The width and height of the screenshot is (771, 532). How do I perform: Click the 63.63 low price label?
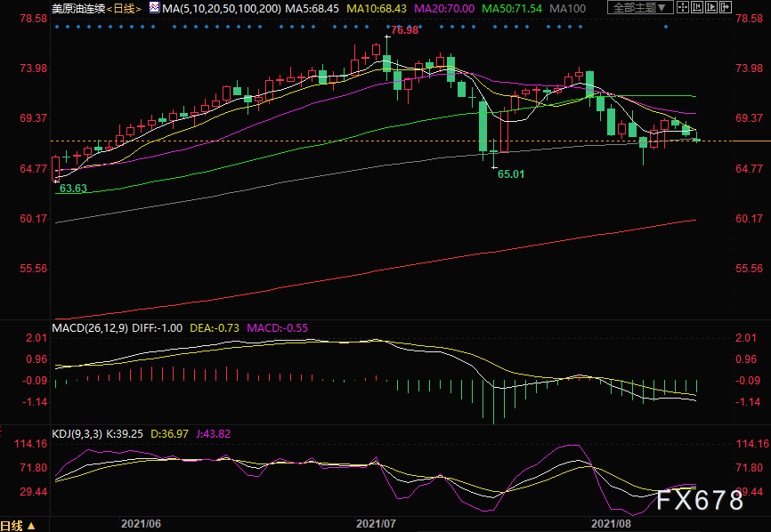tap(73, 189)
